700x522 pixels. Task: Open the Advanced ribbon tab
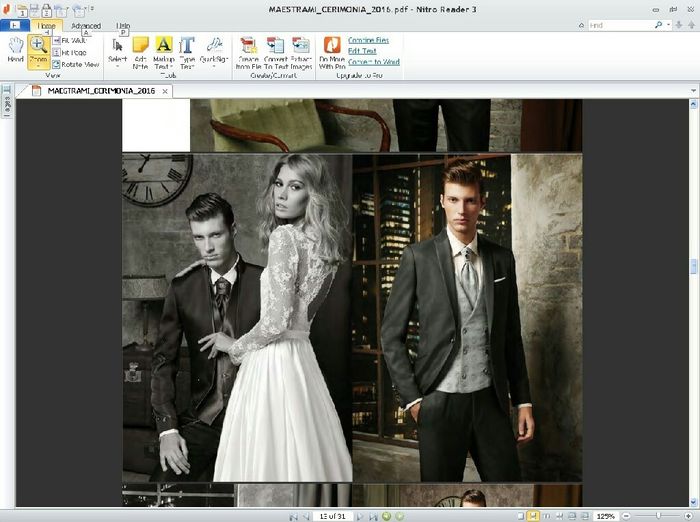pyautogui.click(x=86, y=26)
